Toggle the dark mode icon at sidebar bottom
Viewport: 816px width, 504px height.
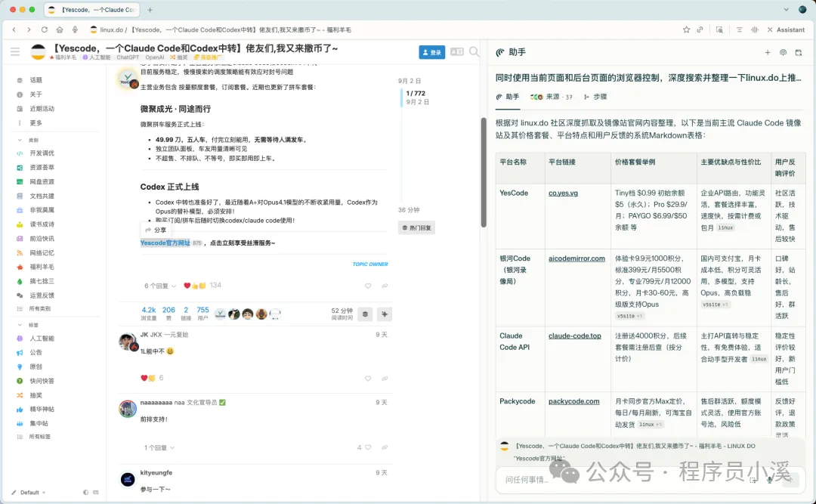click(85, 492)
